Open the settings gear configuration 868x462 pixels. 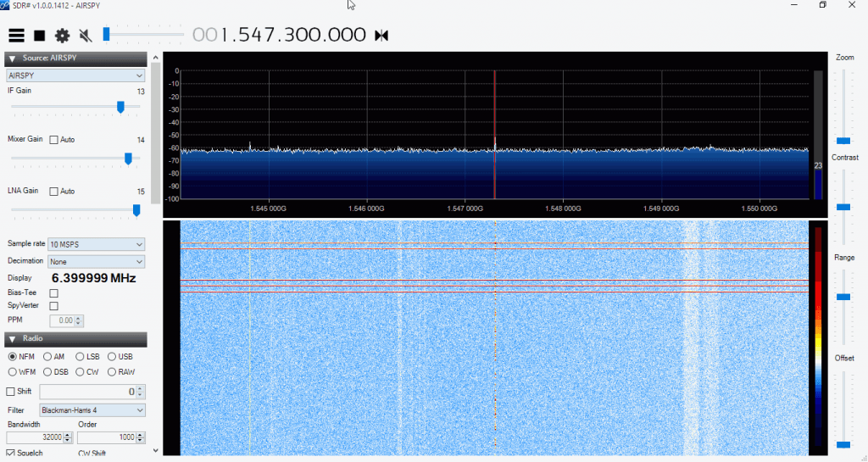(62, 36)
